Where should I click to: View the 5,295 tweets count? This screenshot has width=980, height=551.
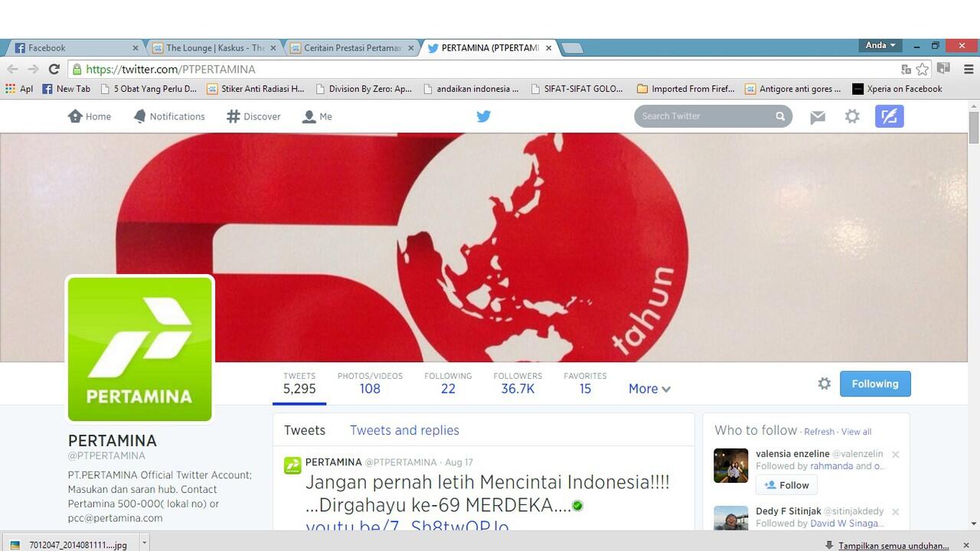click(299, 383)
